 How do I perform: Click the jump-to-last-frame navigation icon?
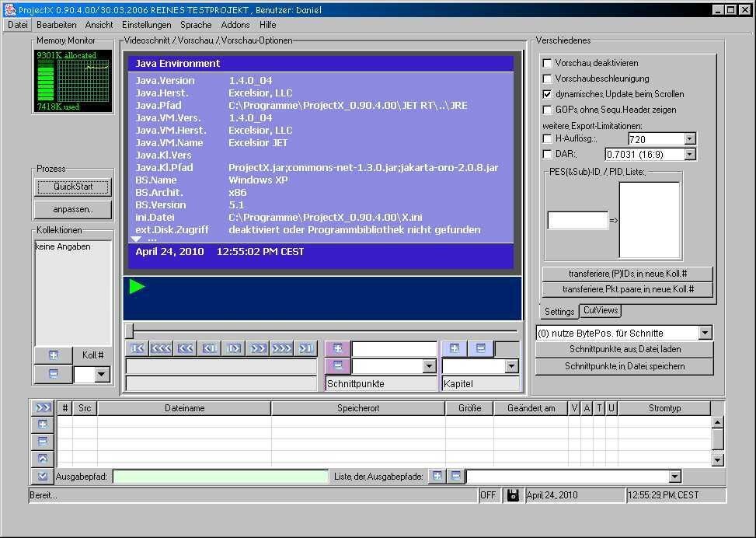(308, 348)
